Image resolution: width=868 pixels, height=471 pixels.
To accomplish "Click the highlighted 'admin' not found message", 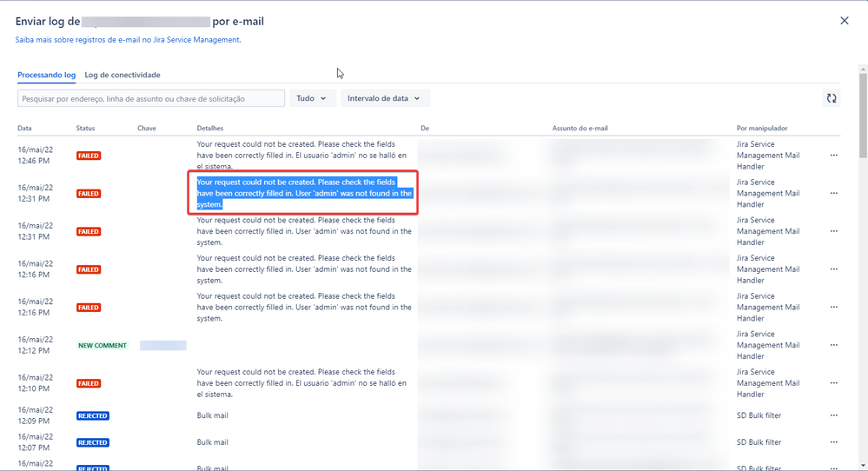I will (304, 193).
